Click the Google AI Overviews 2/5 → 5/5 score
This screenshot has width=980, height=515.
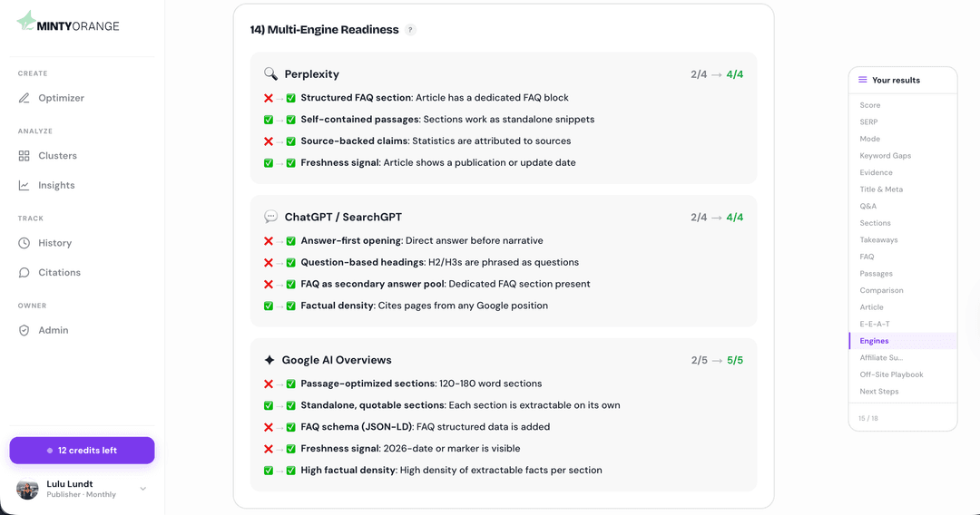[x=717, y=360]
